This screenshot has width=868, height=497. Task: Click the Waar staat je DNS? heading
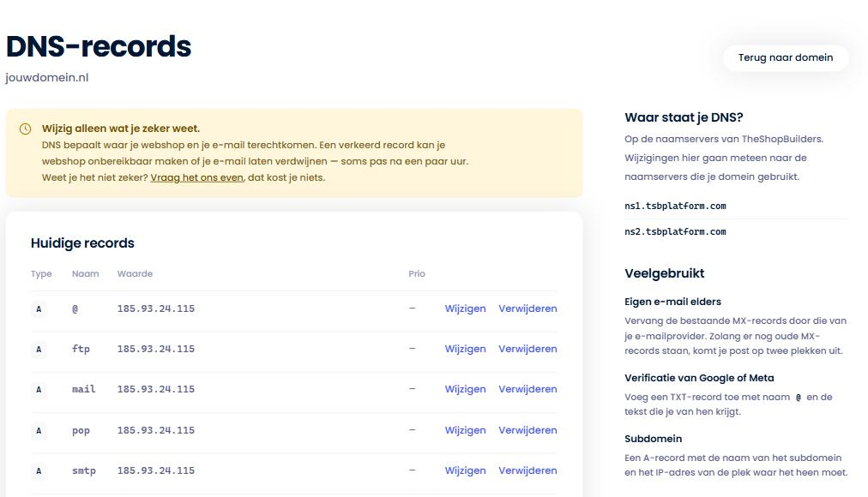pyautogui.click(x=684, y=117)
